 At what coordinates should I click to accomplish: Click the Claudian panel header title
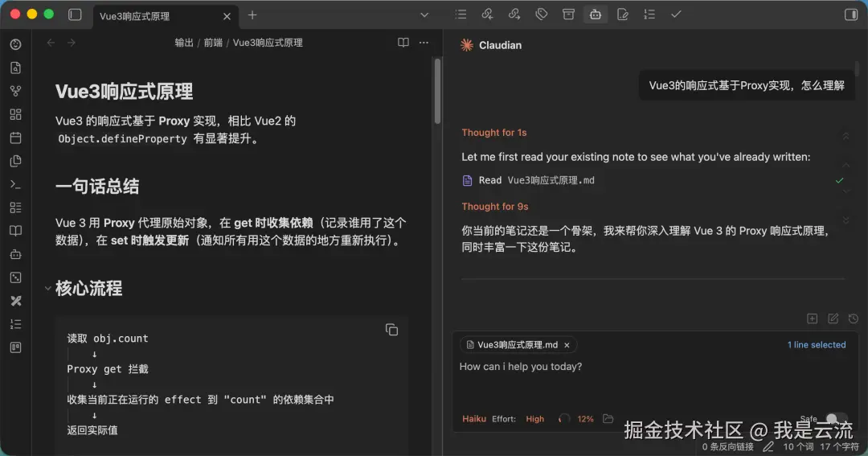500,45
